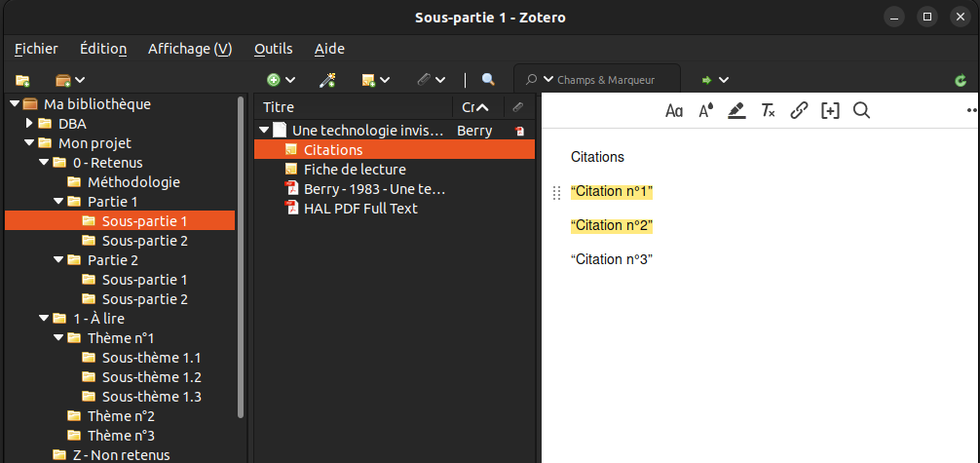Collapse the Ma bibliothèque library tree
Screen dimensions: 980x463
15,104
